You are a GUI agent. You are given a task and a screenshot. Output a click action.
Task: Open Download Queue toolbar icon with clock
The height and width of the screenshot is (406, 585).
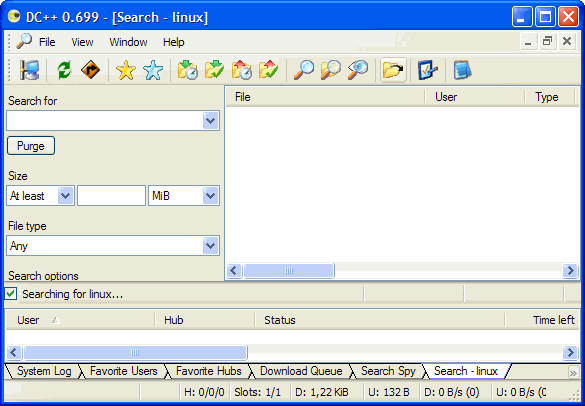click(187, 70)
